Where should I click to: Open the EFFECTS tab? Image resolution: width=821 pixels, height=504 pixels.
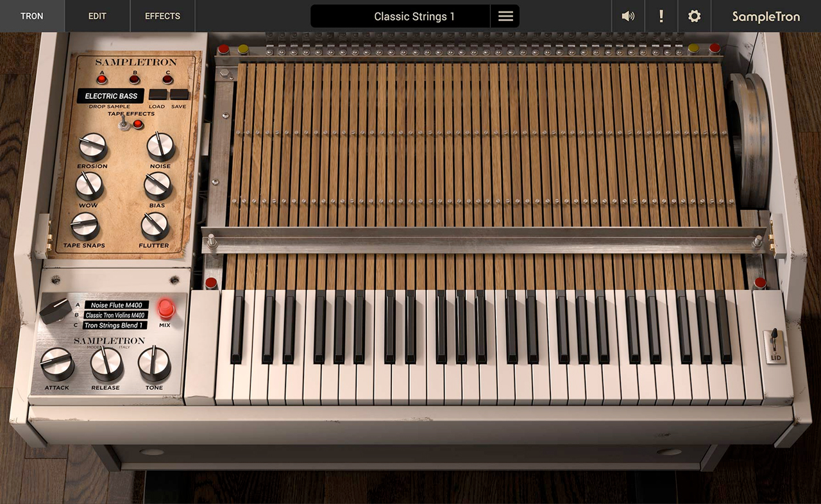click(163, 16)
